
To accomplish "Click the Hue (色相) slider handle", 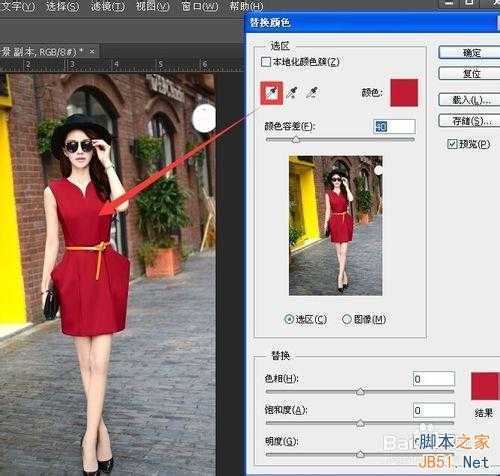I will pyautogui.click(x=360, y=392).
